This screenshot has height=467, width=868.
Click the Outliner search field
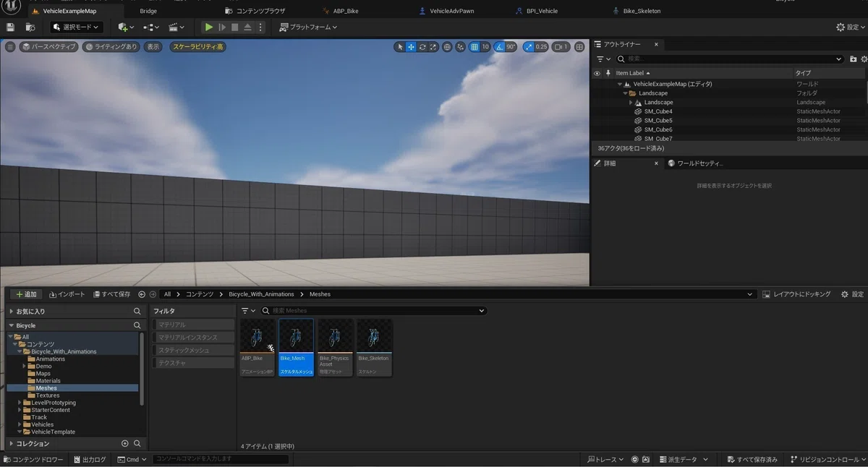tap(729, 59)
